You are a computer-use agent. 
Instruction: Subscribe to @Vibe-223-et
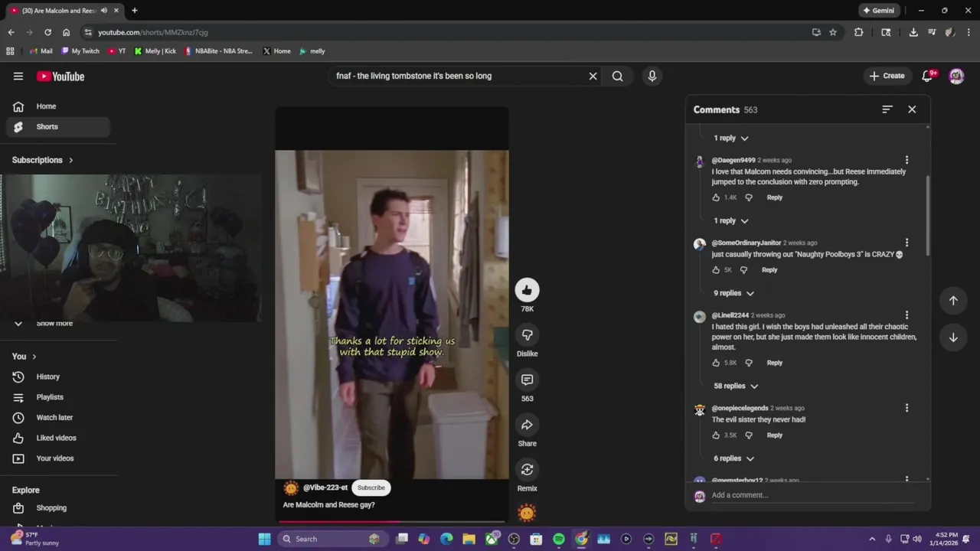[371, 487]
